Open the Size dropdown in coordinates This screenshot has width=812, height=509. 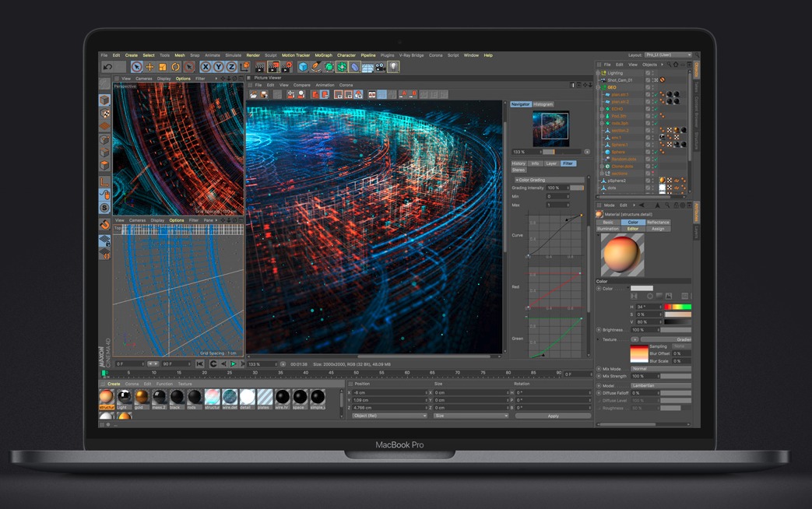pyautogui.click(x=471, y=416)
